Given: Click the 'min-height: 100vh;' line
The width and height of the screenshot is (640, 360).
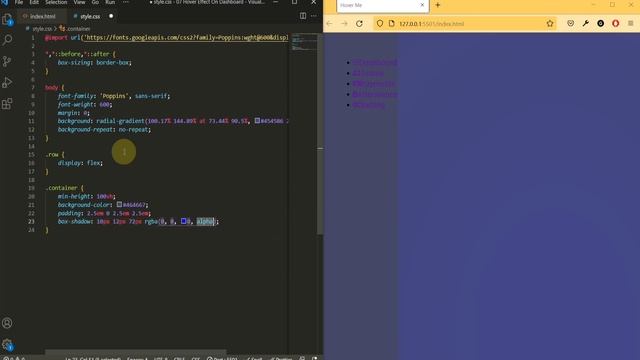Looking at the screenshot, I should (87, 196).
